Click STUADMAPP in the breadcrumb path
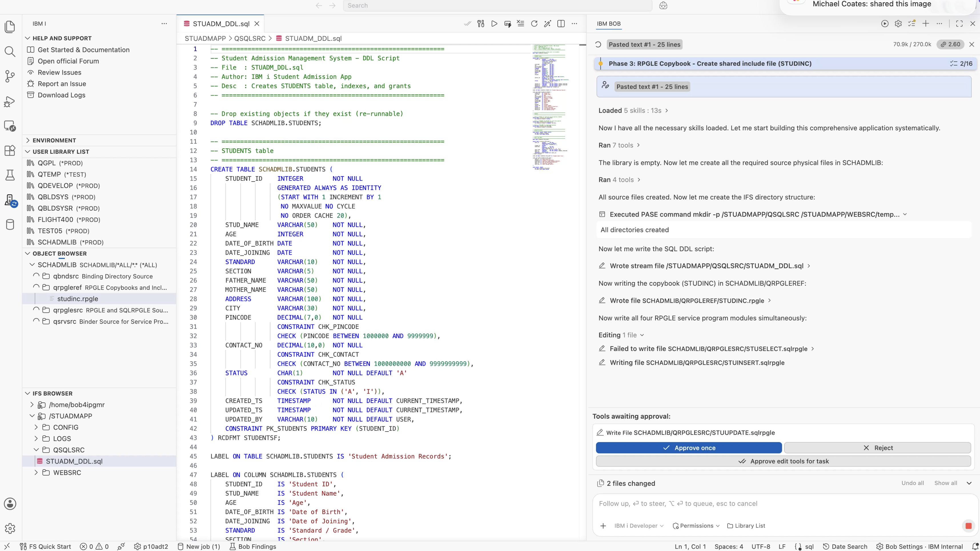 (x=205, y=39)
